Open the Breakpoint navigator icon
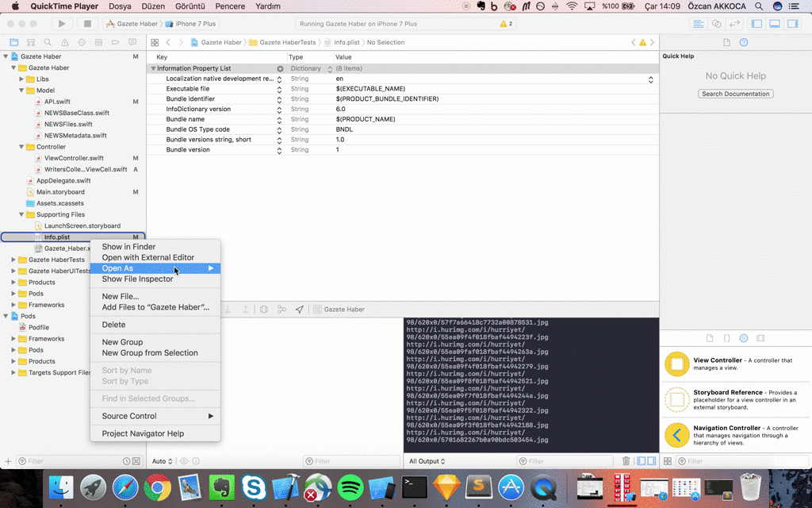Viewport: 812px width, 508px height. click(116, 43)
